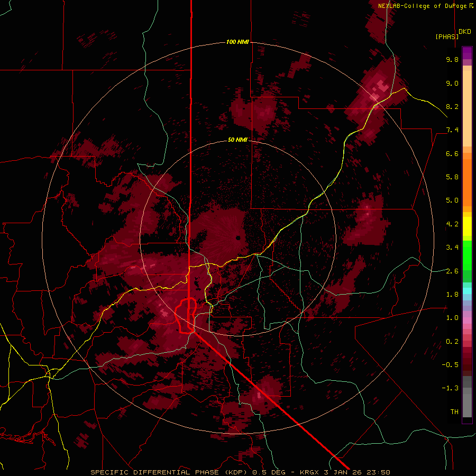Click the 100 NMI range ring label
Viewport: 476px width, 476px height.
237,42
